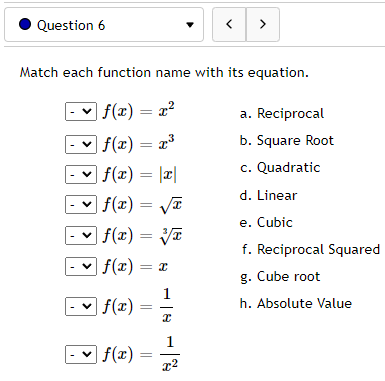Screen dimensions: 385x381
Task: Click the 'g. Cube root' answer label
Action: click(x=280, y=277)
